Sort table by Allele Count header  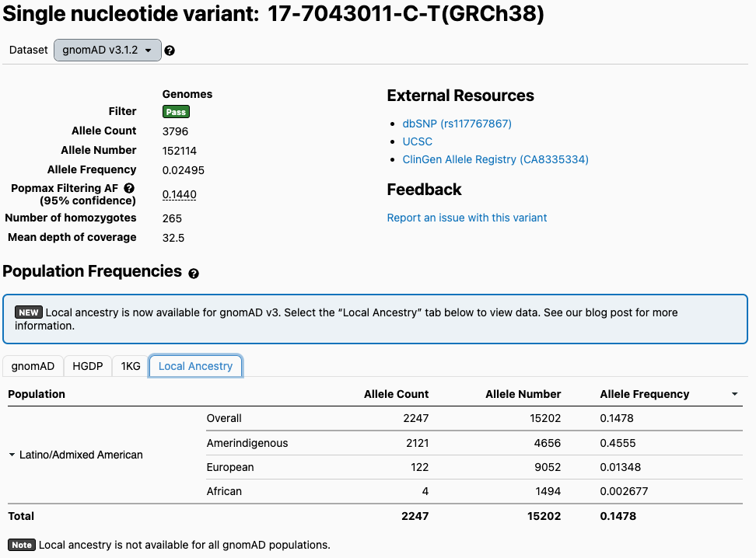[x=396, y=394]
